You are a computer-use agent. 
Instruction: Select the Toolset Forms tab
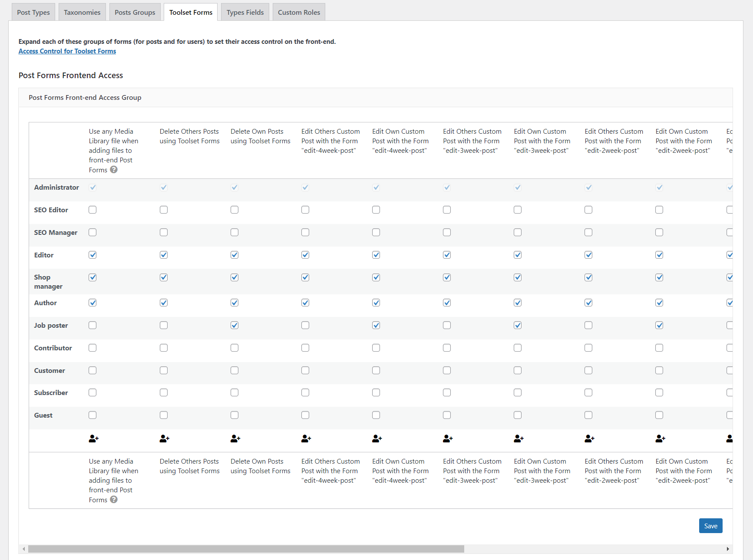tap(191, 12)
